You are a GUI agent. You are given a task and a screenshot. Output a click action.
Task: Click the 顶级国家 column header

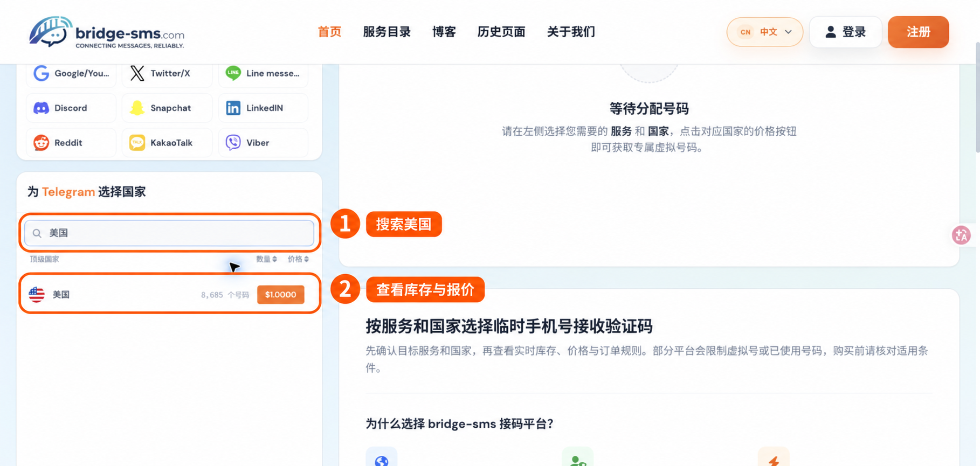tap(44, 259)
